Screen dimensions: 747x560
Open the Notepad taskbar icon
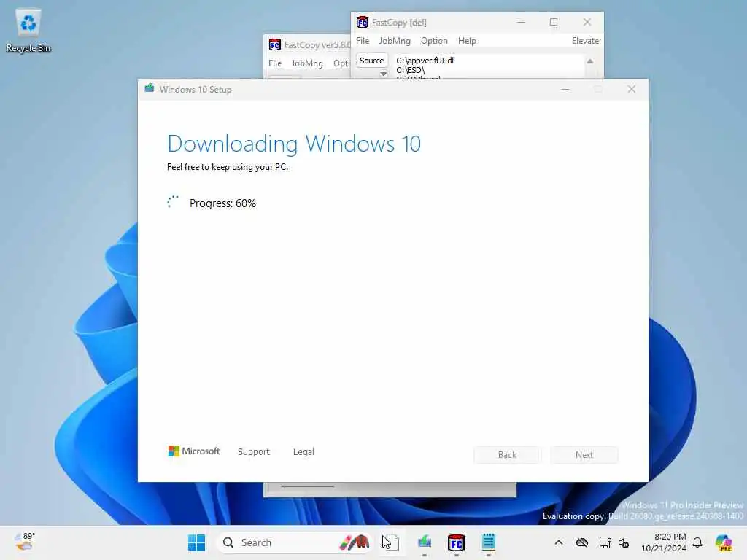(x=488, y=542)
